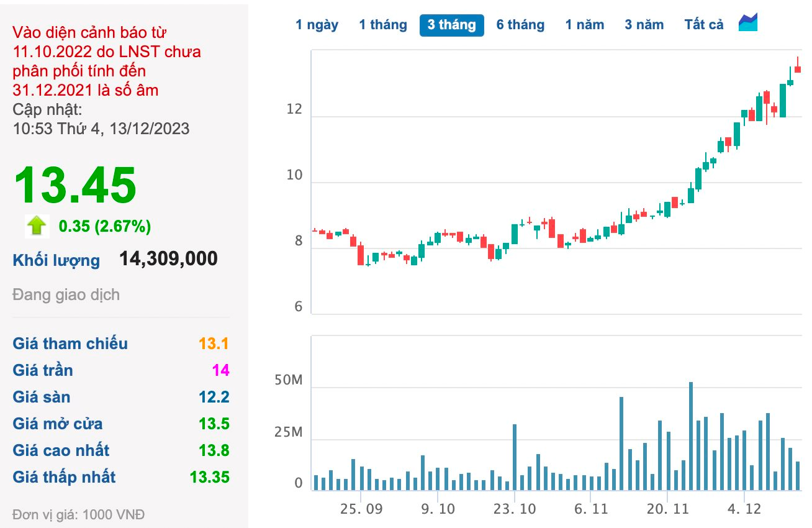Click the 'Giá tham chiếu' label
This screenshot has height=528, width=812.
tap(70, 343)
